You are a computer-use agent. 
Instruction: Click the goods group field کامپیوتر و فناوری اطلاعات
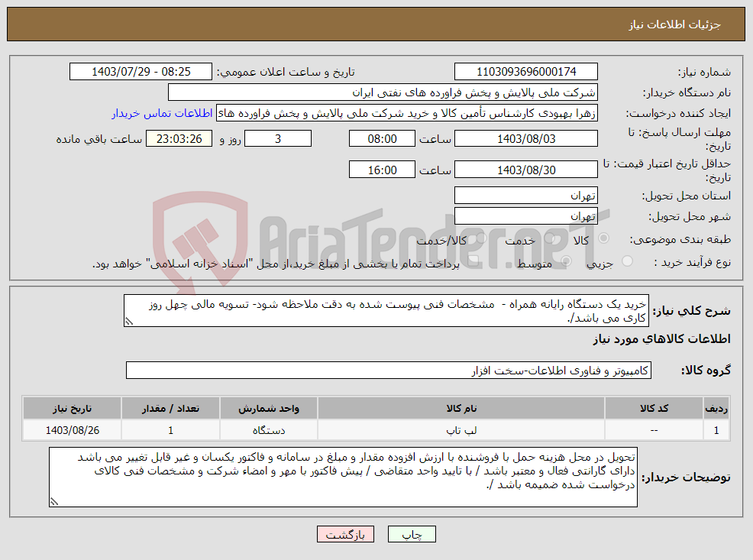pyautogui.click(x=389, y=371)
